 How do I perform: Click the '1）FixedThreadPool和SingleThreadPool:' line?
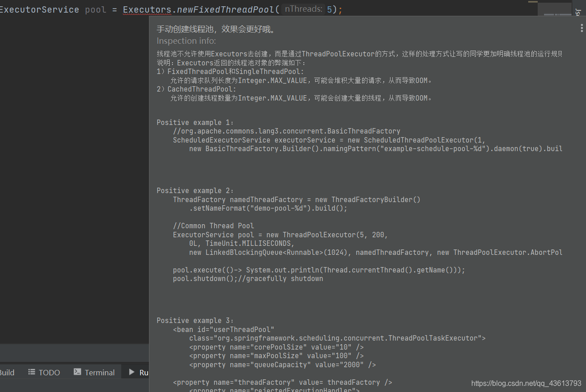tap(230, 72)
